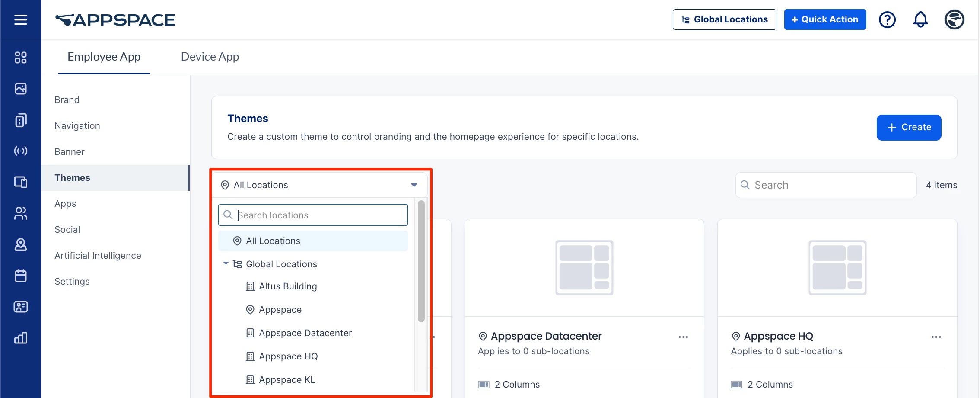
Task: Toggle the All Locations dropdown
Action: (320, 185)
